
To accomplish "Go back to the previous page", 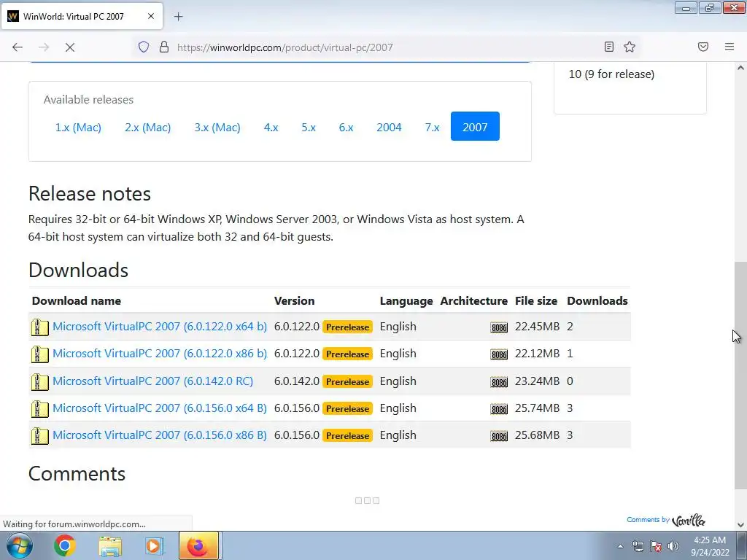I will [x=18, y=47].
